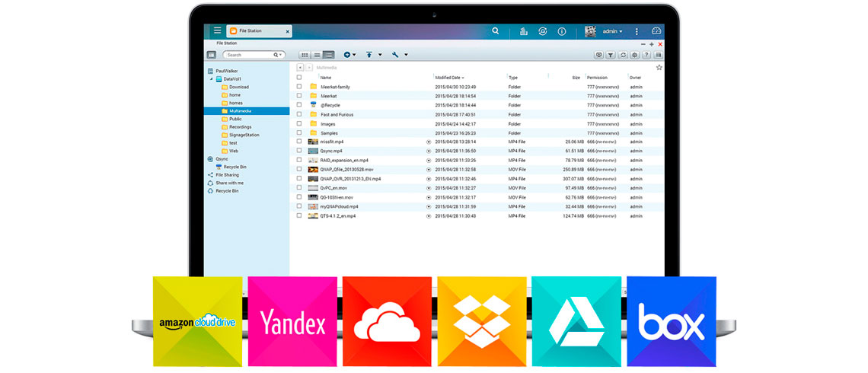Screen dimensions: 868x373
Task: Open the help question mark icon
Action: [x=646, y=55]
